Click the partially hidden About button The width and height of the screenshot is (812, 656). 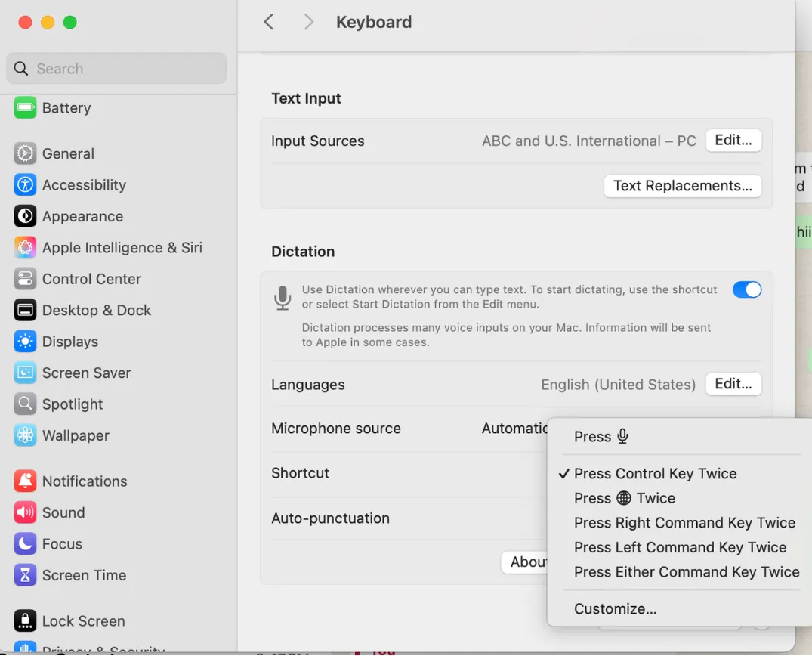(x=525, y=562)
